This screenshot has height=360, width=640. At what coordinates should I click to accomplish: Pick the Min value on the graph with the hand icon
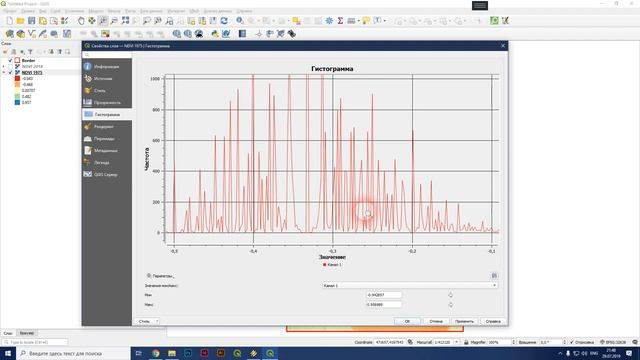[x=451, y=295]
